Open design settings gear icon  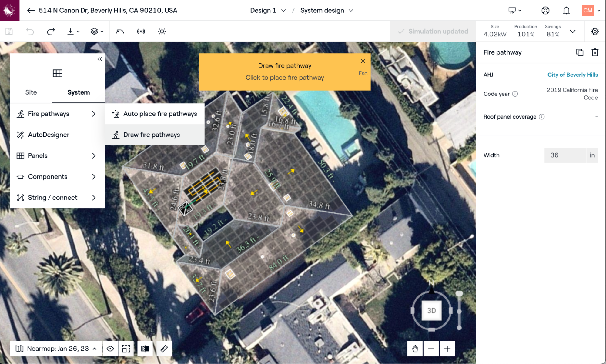click(595, 31)
